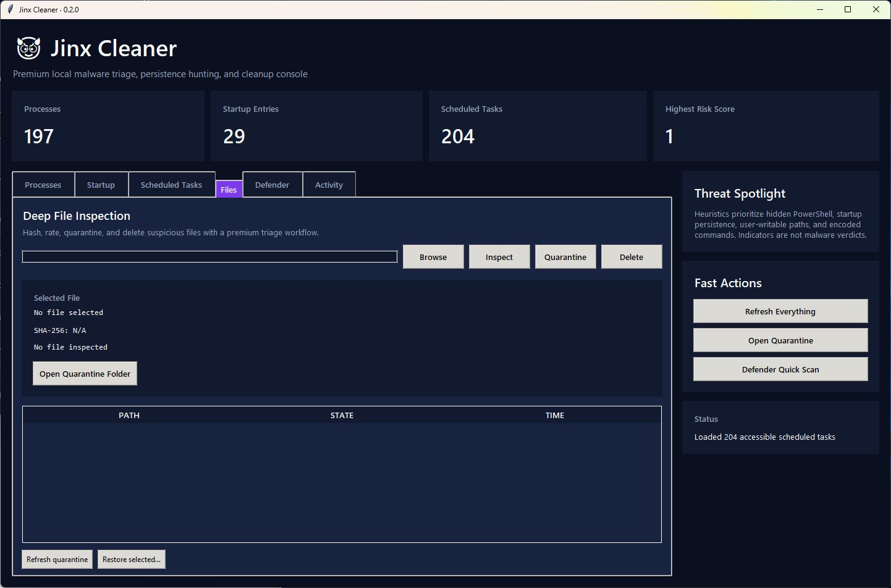Click the 'SHA-256: N/A' text
The width and height of the screenshot is (891, 588).
coord(60,330)
